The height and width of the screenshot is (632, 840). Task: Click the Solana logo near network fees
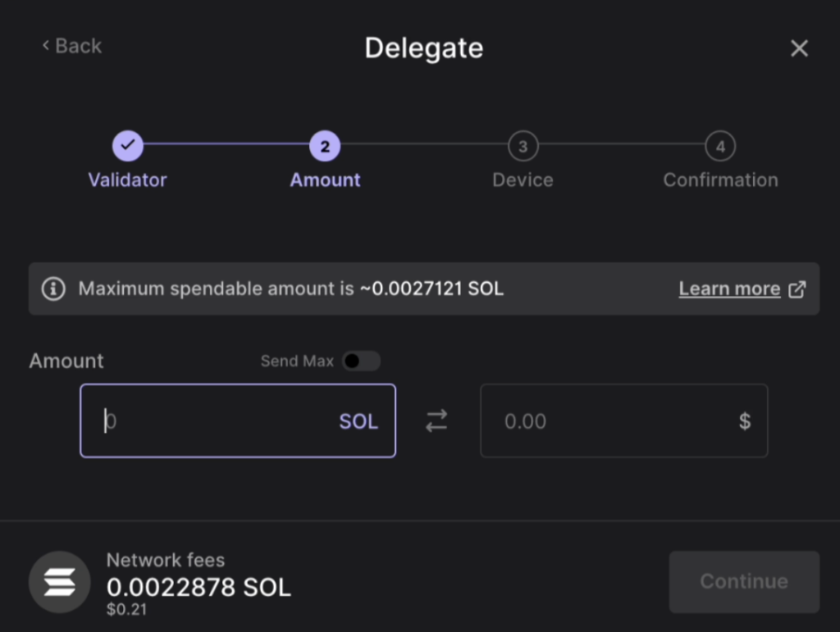click(x=59, y=582)
